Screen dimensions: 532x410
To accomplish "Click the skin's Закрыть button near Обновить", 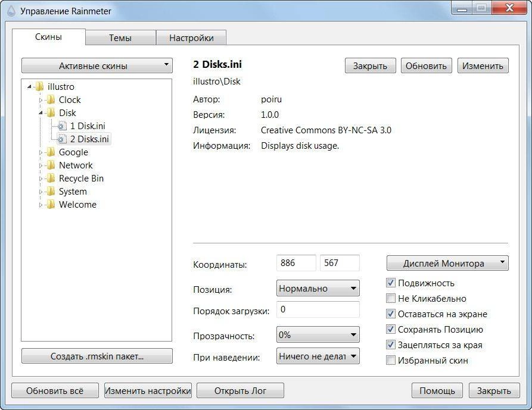I will (370, 65).
